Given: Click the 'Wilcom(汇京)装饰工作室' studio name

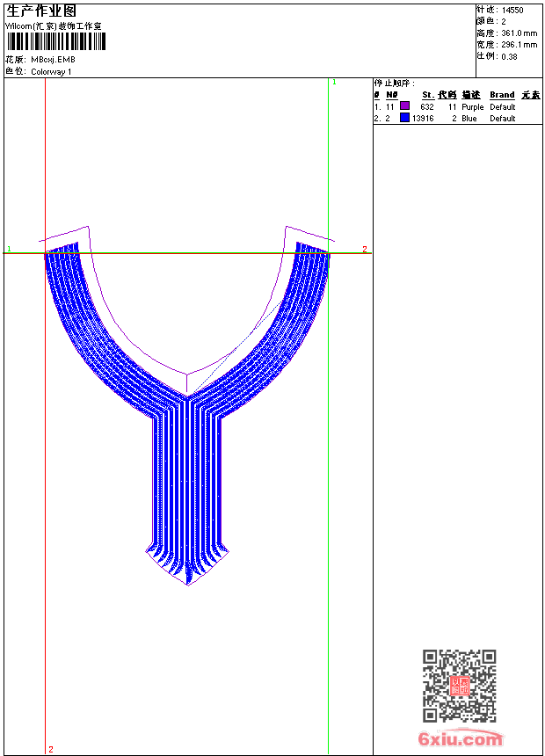Looking at the screenshot, I should point(53,26).
